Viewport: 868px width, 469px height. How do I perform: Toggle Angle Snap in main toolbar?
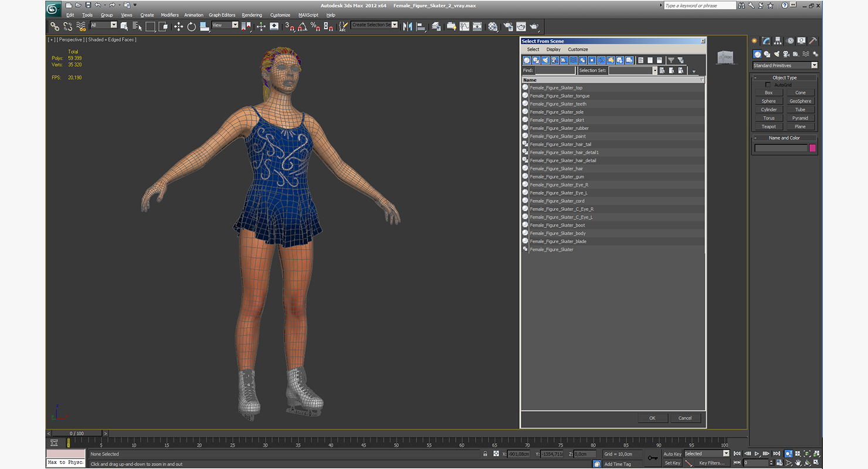pos(302,26)
